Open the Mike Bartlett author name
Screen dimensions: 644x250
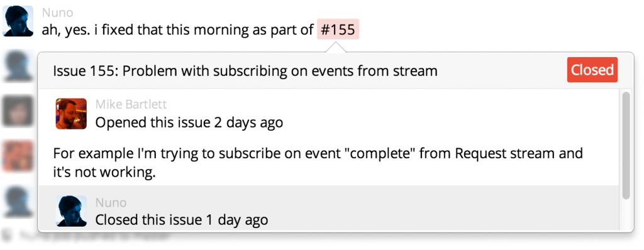tap(131, 105)
